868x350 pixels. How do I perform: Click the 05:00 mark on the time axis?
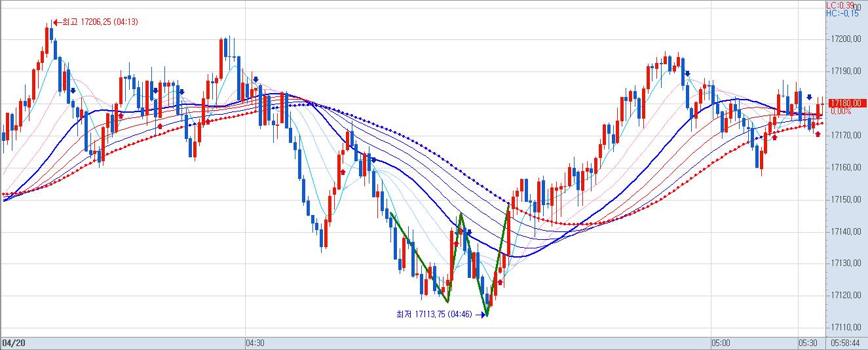(x=721, y=343)
